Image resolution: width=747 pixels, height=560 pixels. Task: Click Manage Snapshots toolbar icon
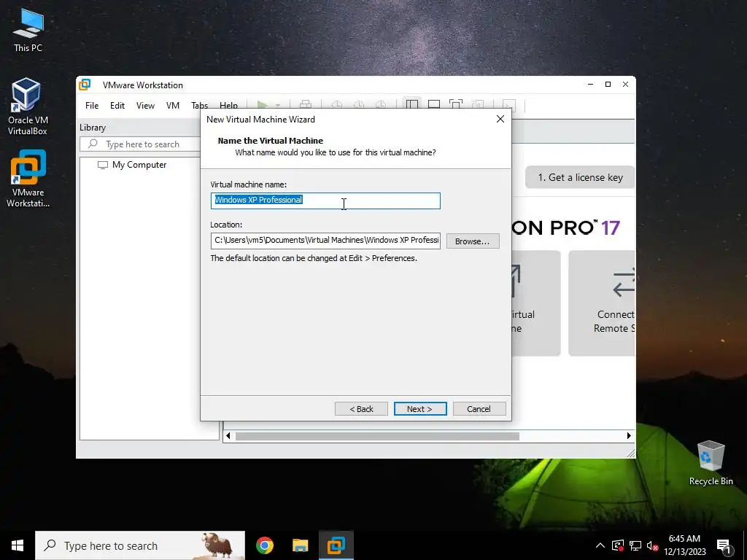[x=381, y=105]
